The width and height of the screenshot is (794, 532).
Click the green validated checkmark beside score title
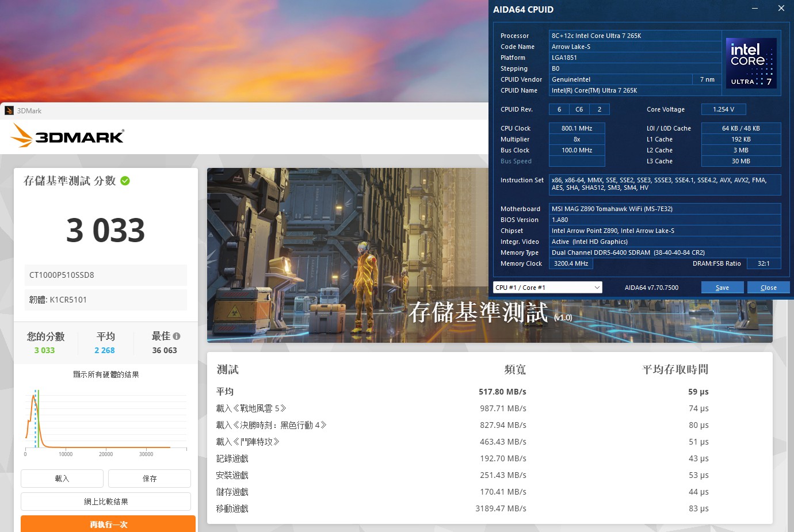(x=125, y=181)
